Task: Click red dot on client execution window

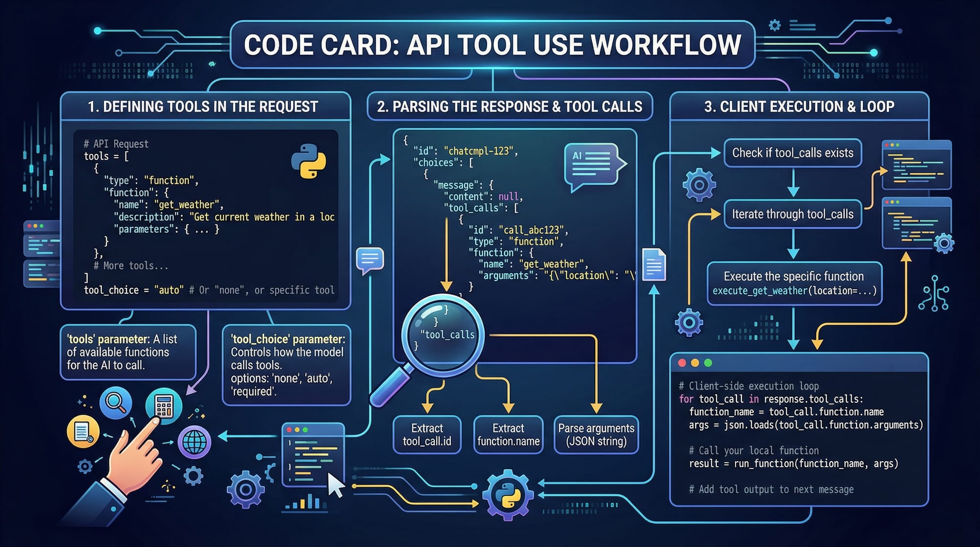Action: click(682, 363)
